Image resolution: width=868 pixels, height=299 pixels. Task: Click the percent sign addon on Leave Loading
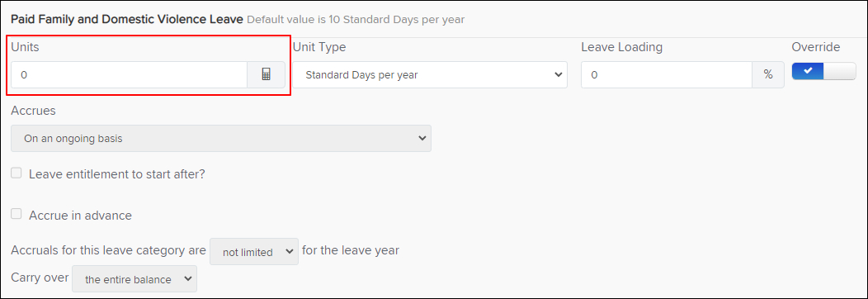click(768, 74)
